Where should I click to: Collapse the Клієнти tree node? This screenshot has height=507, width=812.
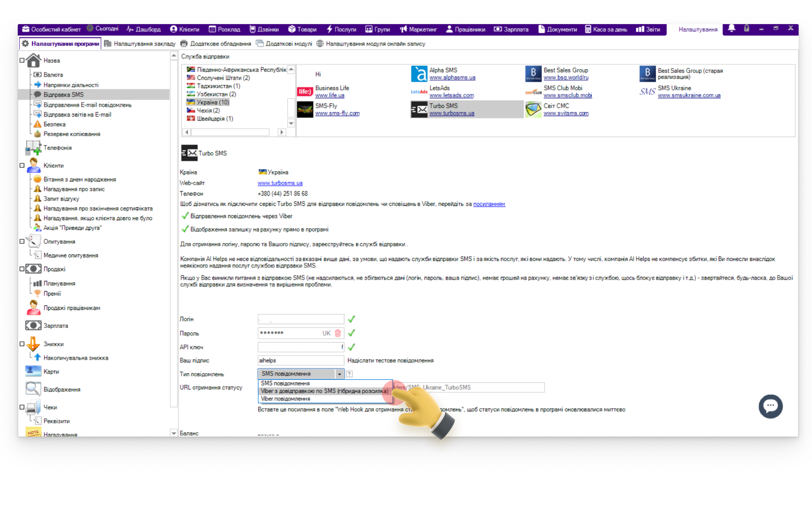point(22,166)
